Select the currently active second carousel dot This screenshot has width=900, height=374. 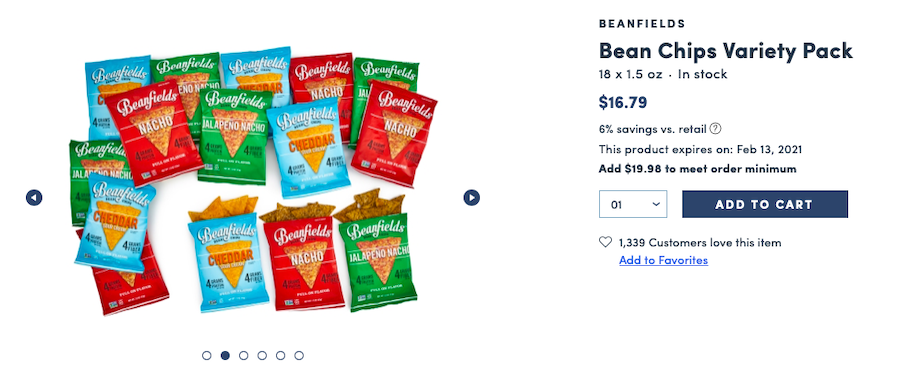pyautogui.click(x=225, y=355)
